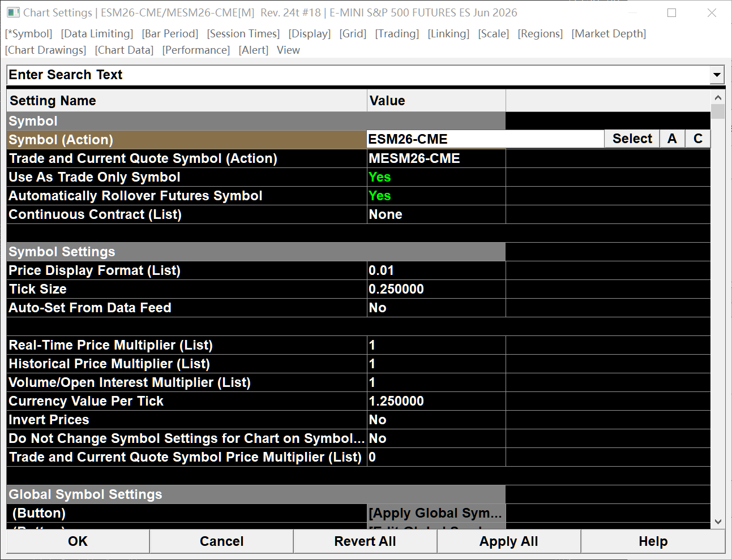Click Currency Value Per Tick value 1.250000

click(436, 401)
